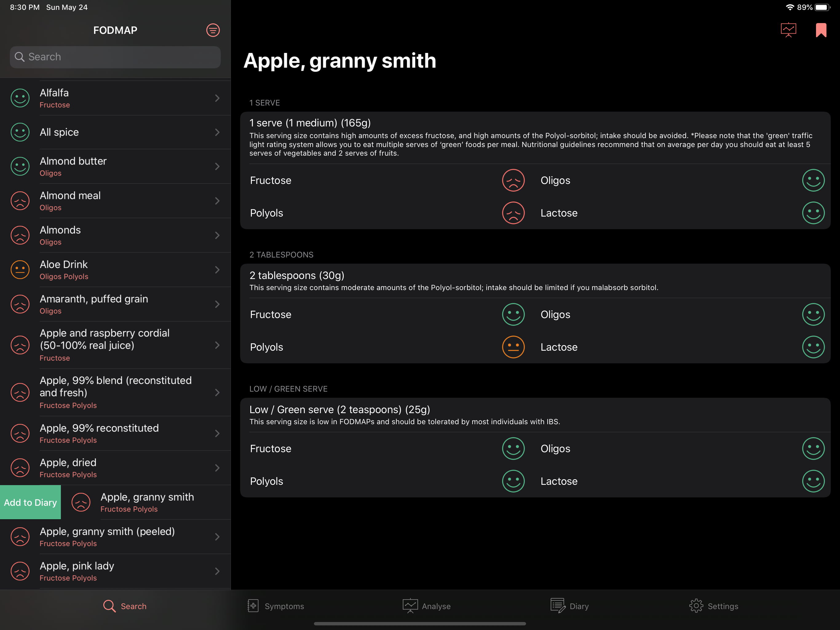Switch to the Symptoms tab

tap(275, 606)
